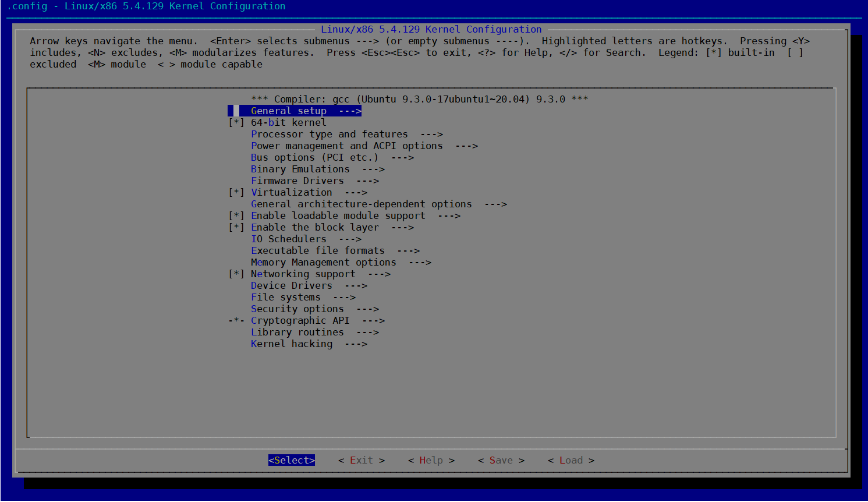Expand the Kernel hacking submenu arrow
The height and width of the screenshot is (502, 868).
[x=356, y=344]
